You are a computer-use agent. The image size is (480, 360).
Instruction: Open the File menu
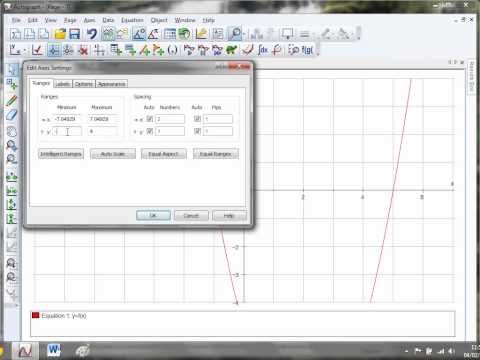coord(16,20)
